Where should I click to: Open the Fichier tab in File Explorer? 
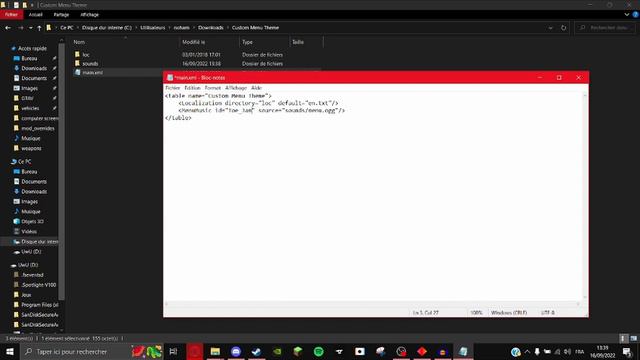[x=11, y=14]
